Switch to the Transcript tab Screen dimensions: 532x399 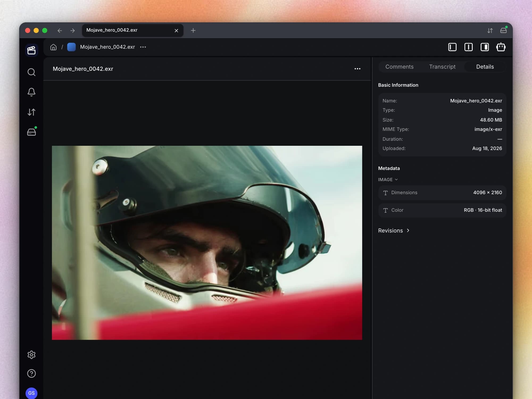click(x=442, y=67)
